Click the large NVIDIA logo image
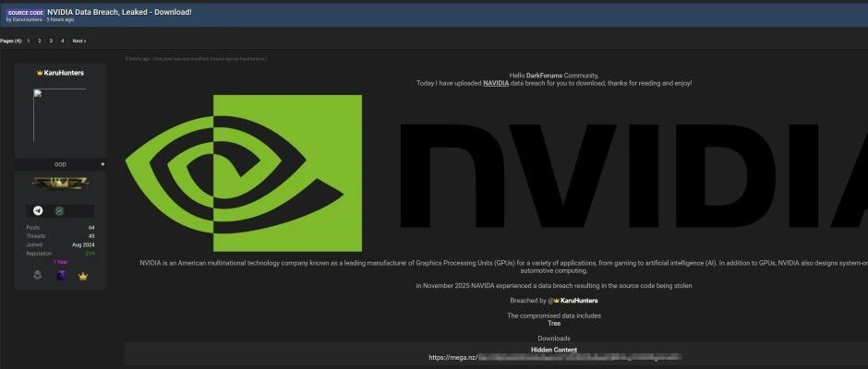868x369 pixels. [496, 173]
